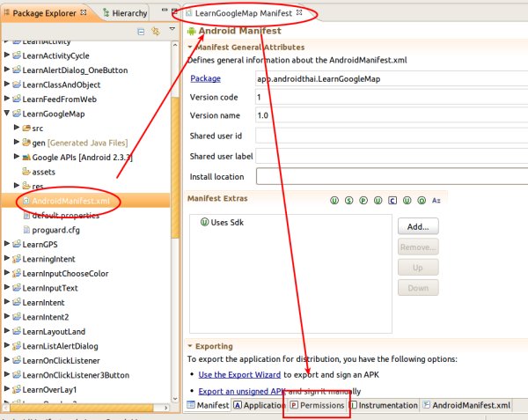Switch to the Permissions tab

pyautogui.click(x=317, y=405)
